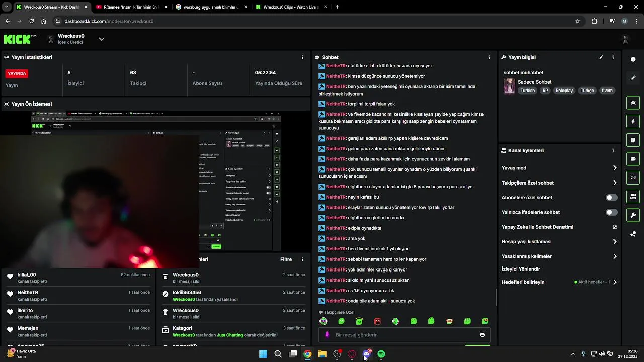Viewport: 644px width, 362px height.
Task: Click the wrench icon in right sidebar
Action: click(x=633, y=215)
